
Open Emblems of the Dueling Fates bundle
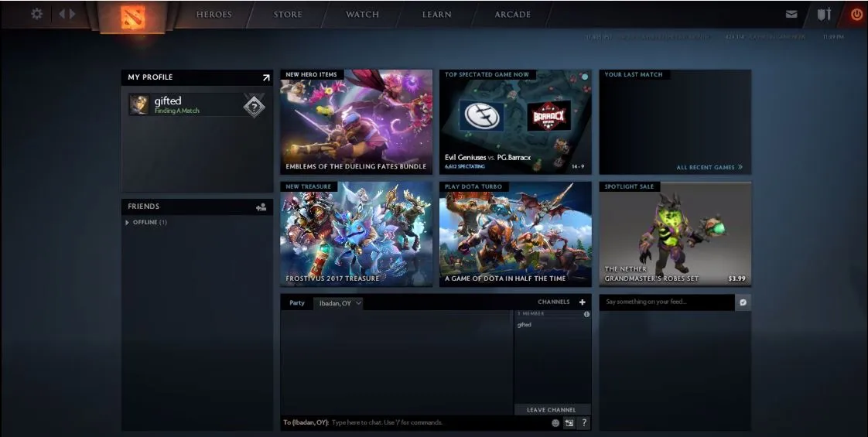356,121
